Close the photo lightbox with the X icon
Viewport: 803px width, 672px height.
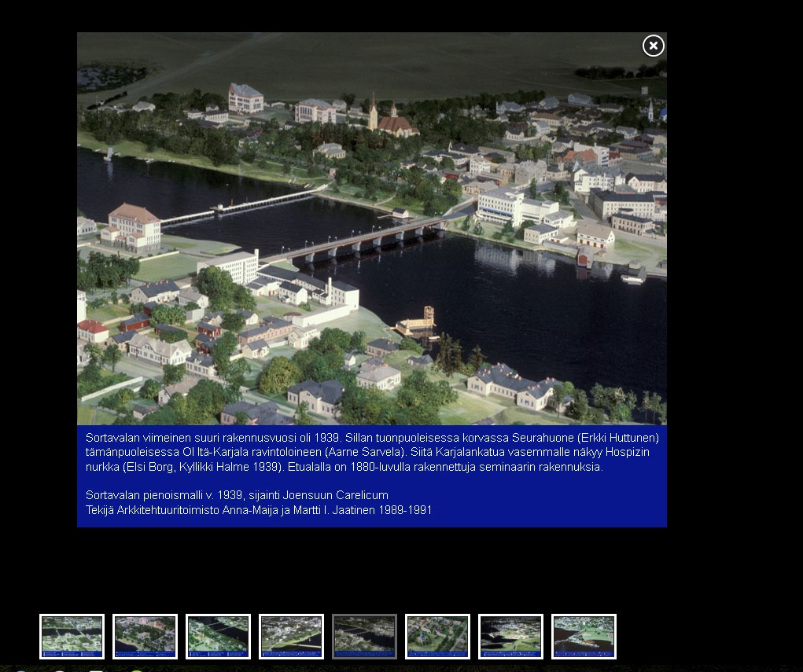pos(653,46)
